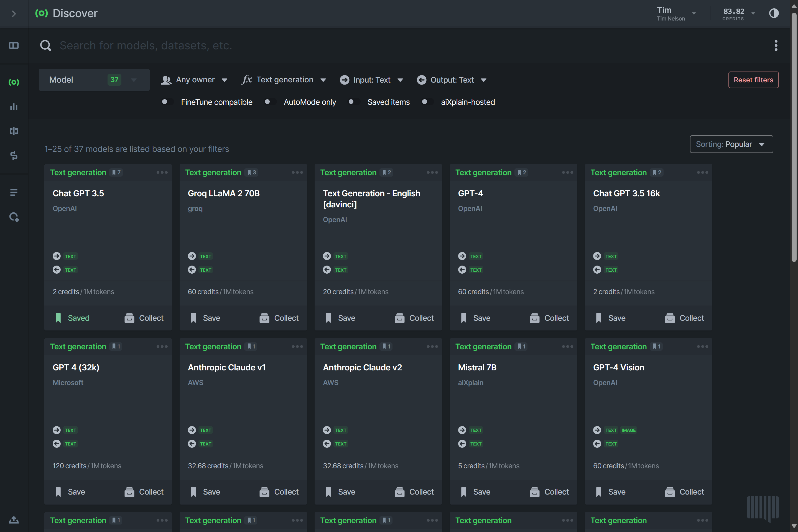Open the Model asset type dropdown
This screenshot has height=532, width=798.
(94, 80)
